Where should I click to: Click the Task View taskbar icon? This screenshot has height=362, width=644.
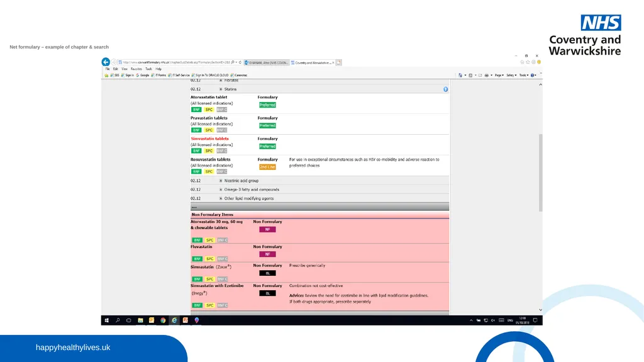128,320
